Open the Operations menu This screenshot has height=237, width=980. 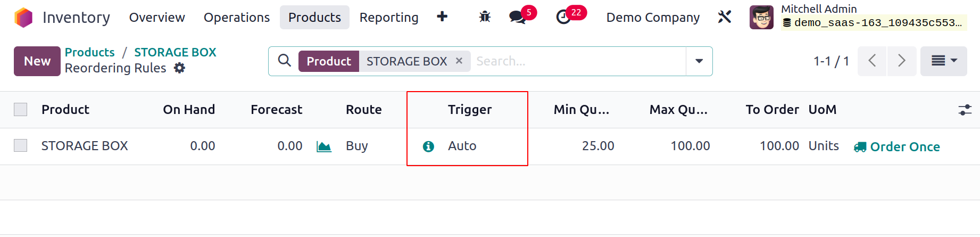237,18
